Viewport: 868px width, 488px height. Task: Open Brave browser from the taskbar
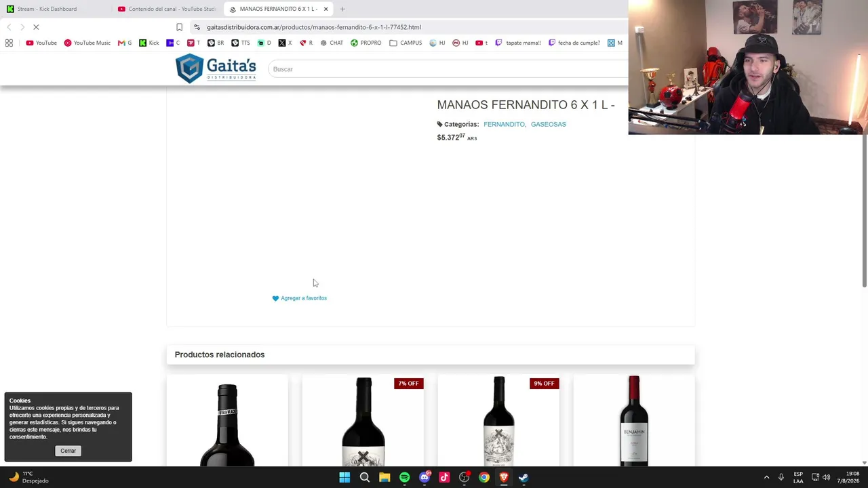(504, 477)
